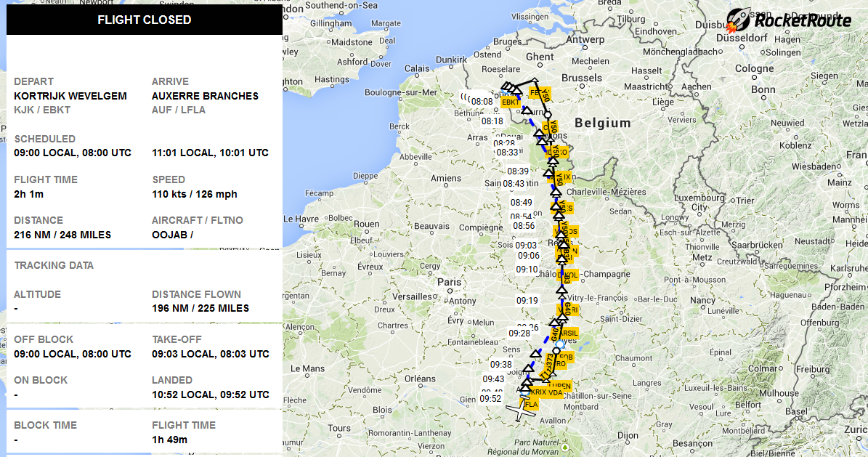Click the Paris city label on map
Image resolution: width=868 pixels, height=457 pixels.
point(449,281)
